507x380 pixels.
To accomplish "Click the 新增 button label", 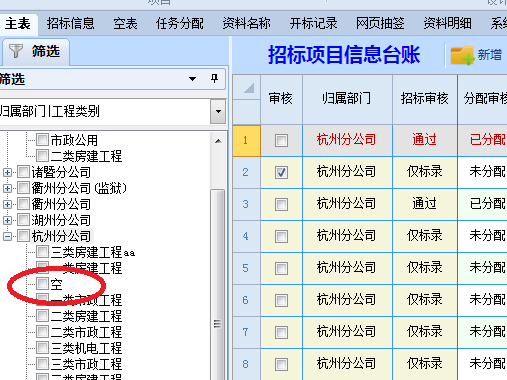I will [x=490, y=55].
